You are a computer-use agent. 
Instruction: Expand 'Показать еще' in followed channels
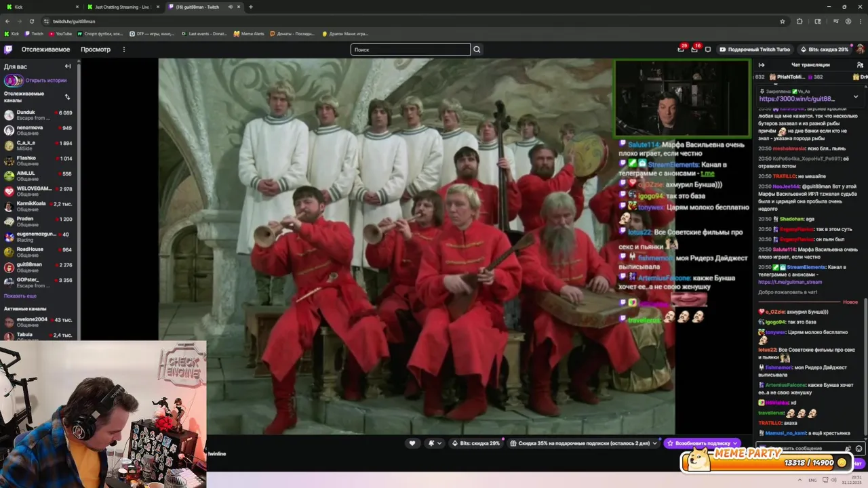coord(20,296)
